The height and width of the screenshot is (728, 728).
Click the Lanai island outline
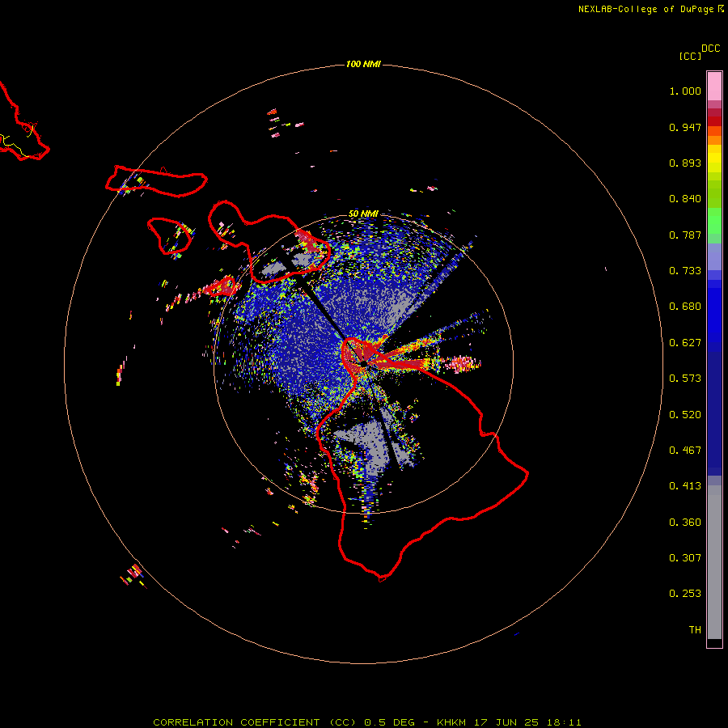pyautogui.click(x=170, y=236)
